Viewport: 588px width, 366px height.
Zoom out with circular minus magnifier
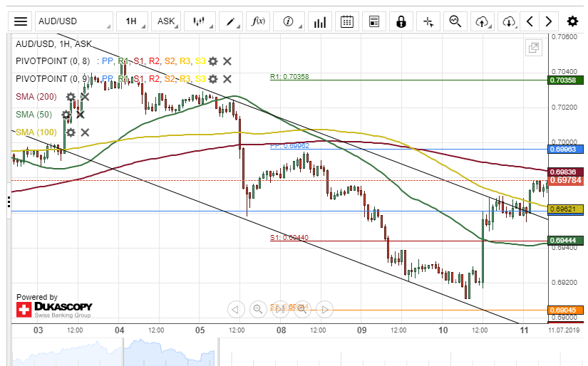coord(257,310)
